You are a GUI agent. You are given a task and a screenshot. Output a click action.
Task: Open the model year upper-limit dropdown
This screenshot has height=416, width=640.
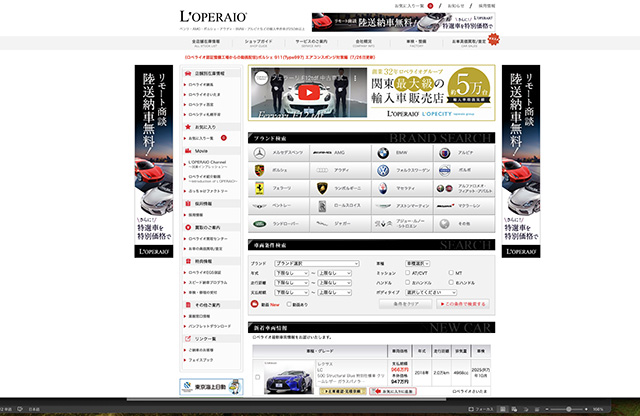tap(334, 273)
